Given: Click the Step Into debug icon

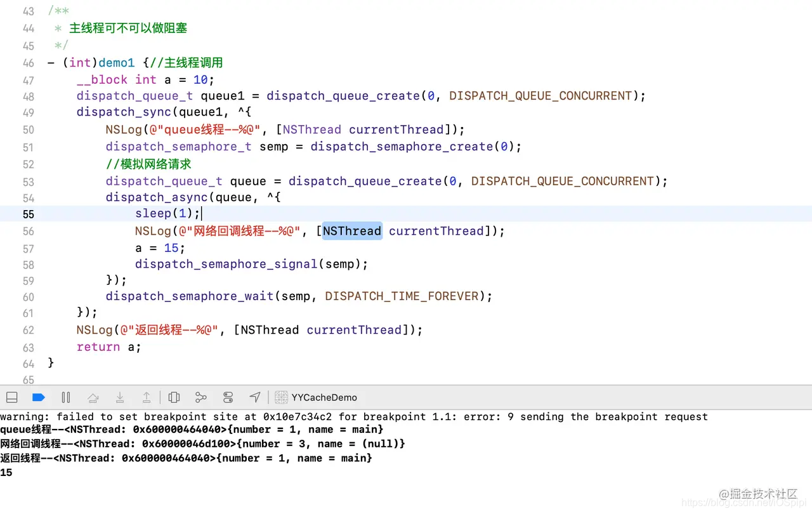Looking at the screenshot, I should point(120,397).
